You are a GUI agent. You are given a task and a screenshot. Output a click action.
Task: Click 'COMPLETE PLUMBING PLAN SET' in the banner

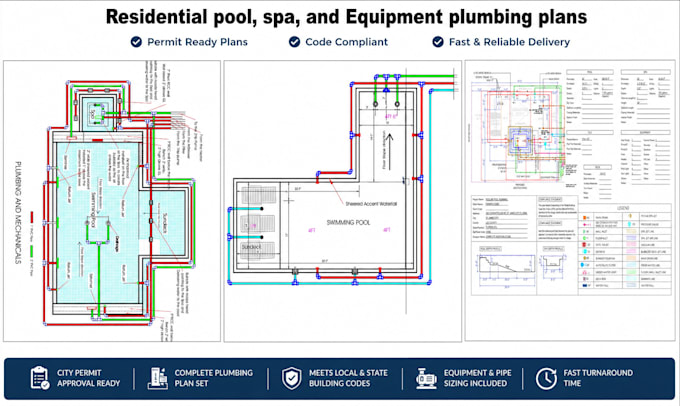tap(213, 378)
